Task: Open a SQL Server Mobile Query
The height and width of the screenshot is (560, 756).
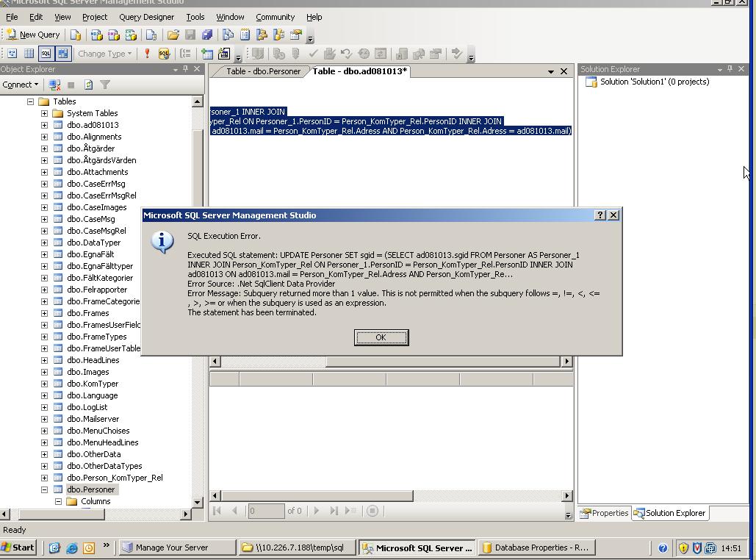Action: click(151, 35)
